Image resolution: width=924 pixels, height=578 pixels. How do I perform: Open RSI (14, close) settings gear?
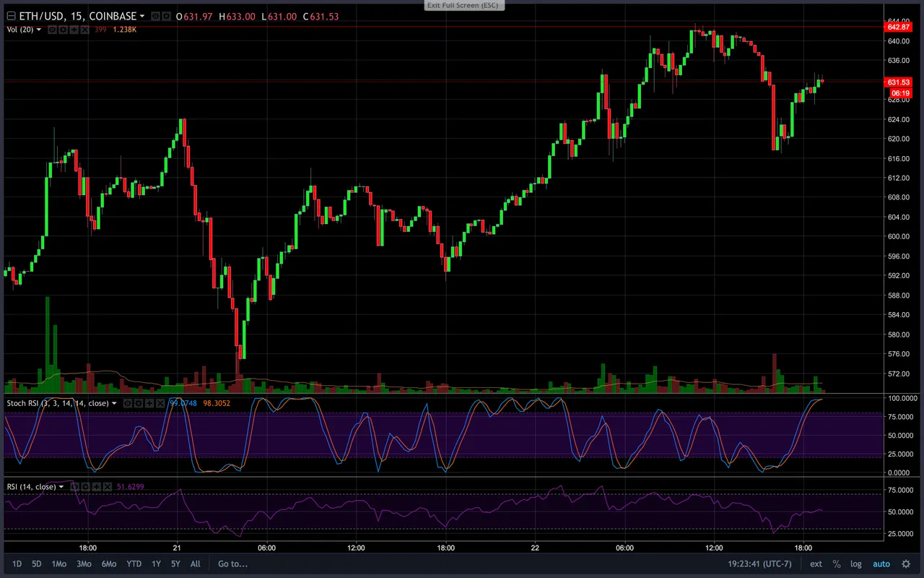(x=86, y=487)
